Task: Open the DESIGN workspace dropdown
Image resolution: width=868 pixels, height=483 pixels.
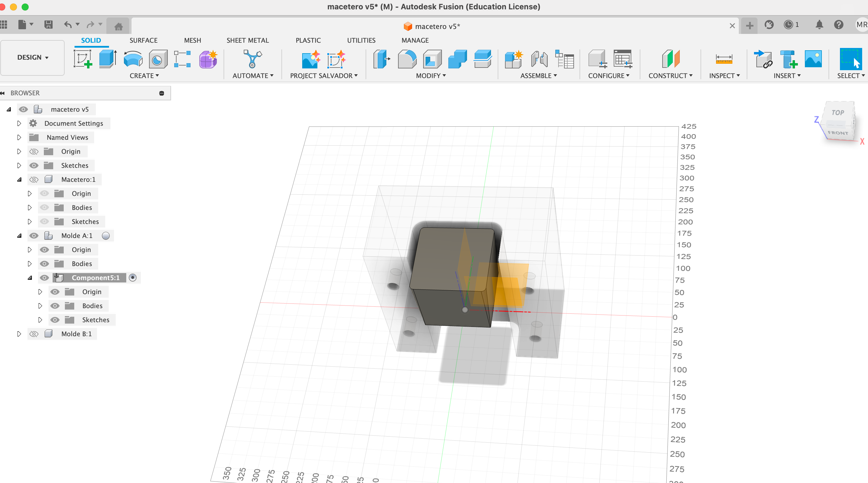Action: tap(32, 58)
